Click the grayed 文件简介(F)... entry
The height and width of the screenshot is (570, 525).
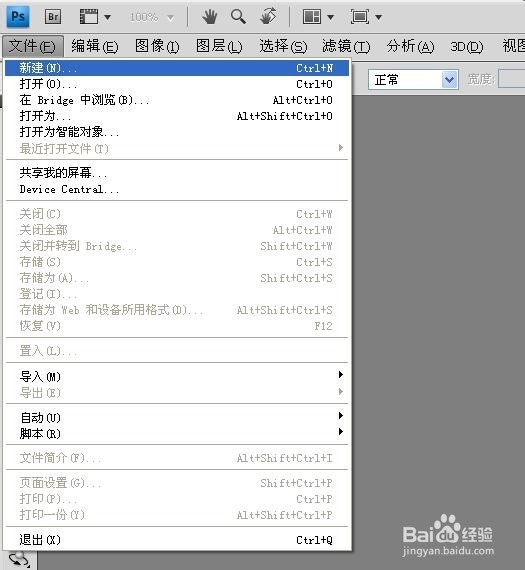pyautogui.click(x=177, y=458)
